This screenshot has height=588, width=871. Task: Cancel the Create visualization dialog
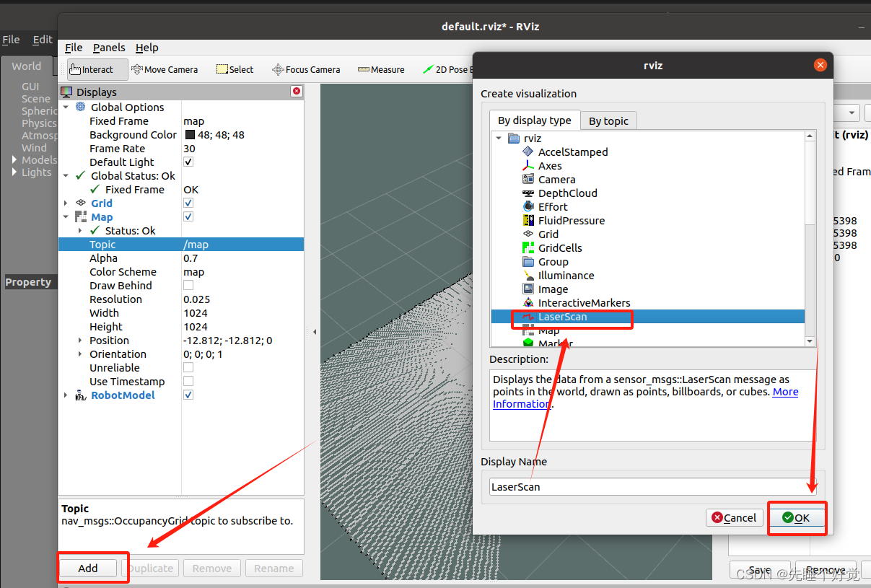click(x=734, y=517)
